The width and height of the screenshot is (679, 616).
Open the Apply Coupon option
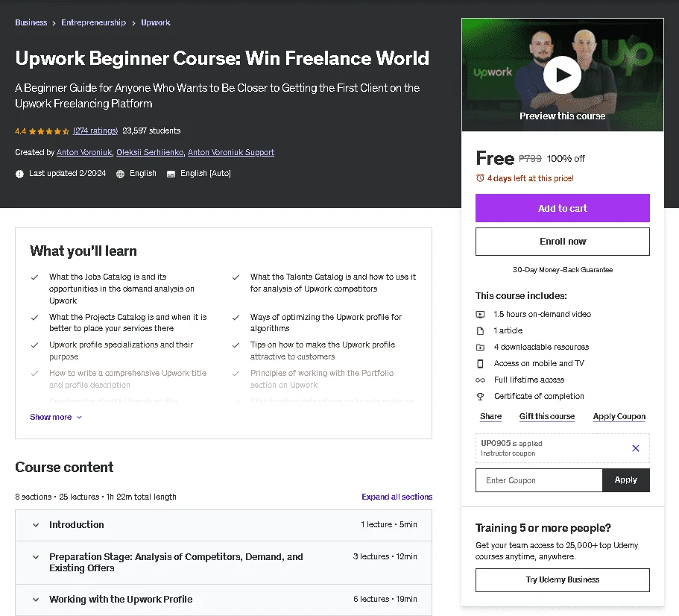pos(619,416)
